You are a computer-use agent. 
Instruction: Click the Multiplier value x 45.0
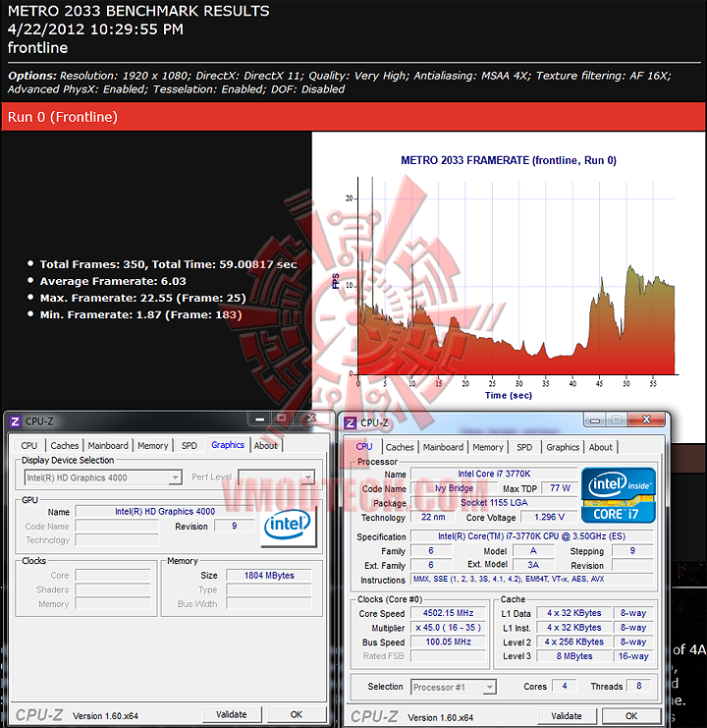coord(448,627)
